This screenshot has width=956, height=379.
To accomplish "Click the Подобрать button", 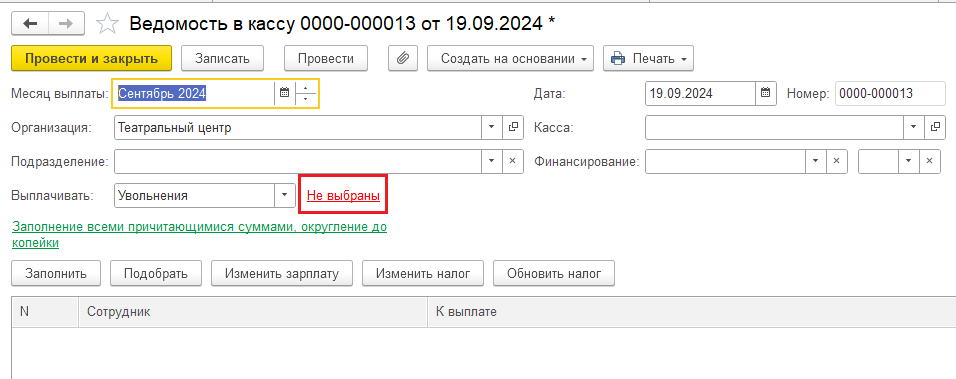I will coord(155,274).
